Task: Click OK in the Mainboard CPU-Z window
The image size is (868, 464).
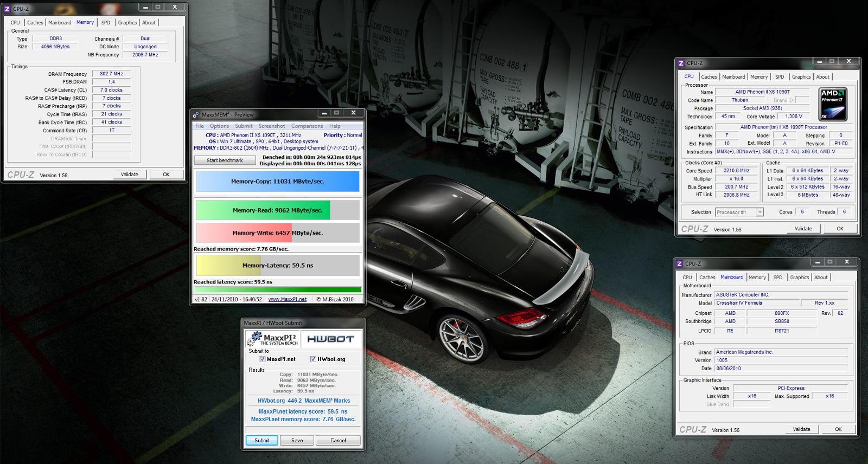Action: point(838,429)
